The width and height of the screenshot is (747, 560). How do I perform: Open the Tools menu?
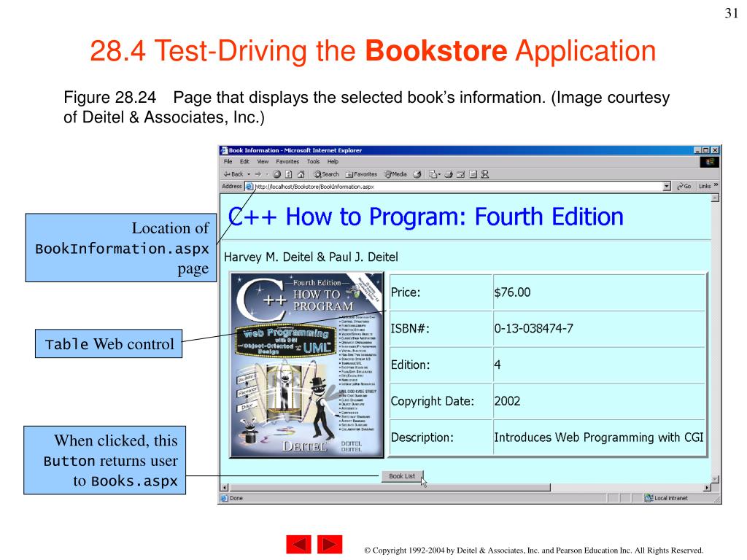(x=313, y=161)
